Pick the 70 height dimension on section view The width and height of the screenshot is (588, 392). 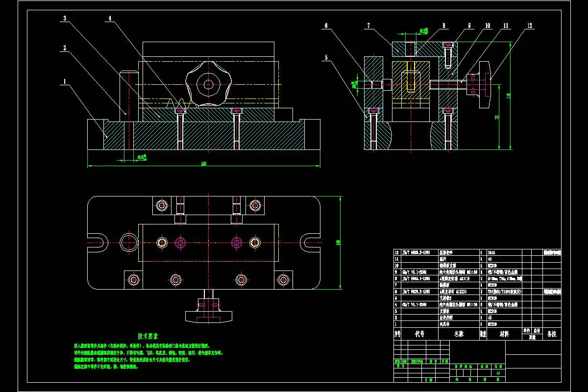(496, 118)
